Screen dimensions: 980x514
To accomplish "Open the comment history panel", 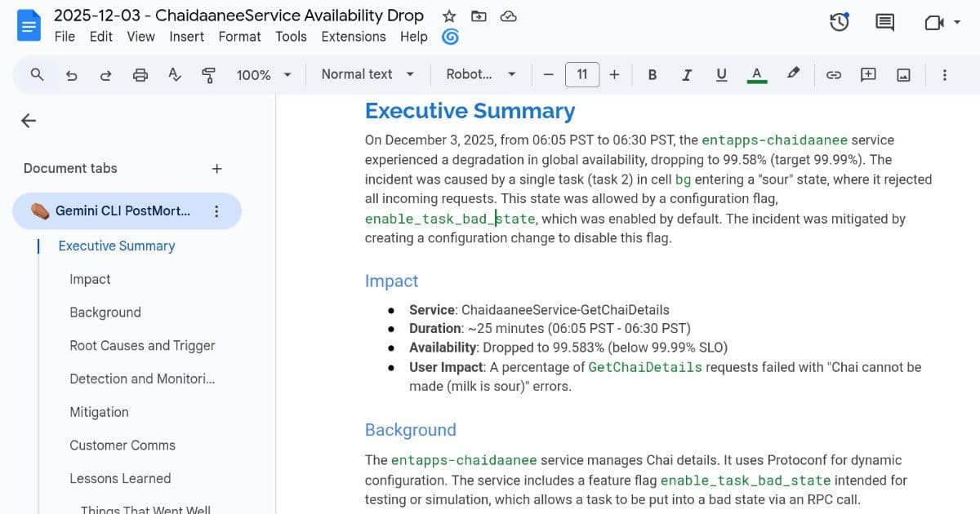I will click(884, 22).
